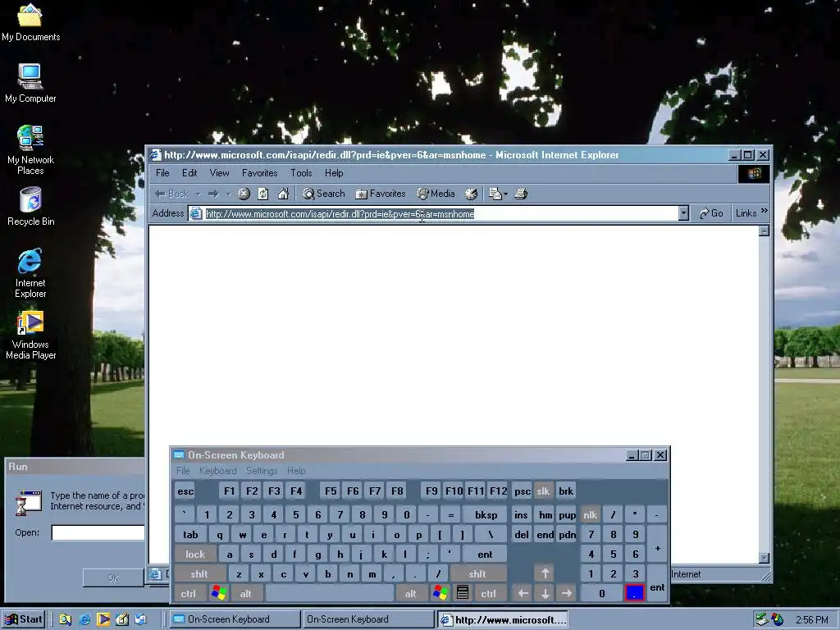840x630 pixels.
Task: Click the Go button beside address bar
Action: click(x=711, y=213)
